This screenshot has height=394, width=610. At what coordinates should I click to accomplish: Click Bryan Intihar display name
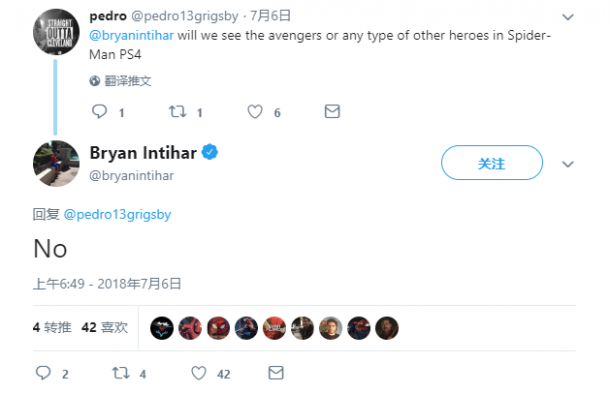click(x=143, y=153)
